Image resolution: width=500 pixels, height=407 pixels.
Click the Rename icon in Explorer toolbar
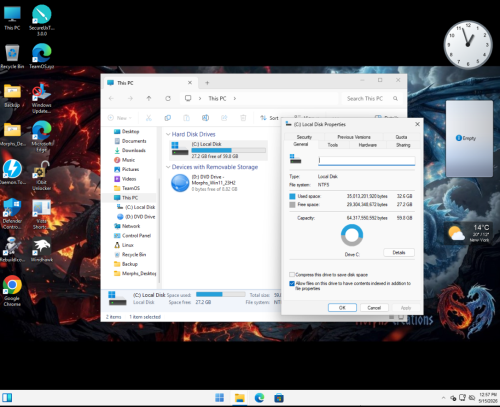[205, 118]
